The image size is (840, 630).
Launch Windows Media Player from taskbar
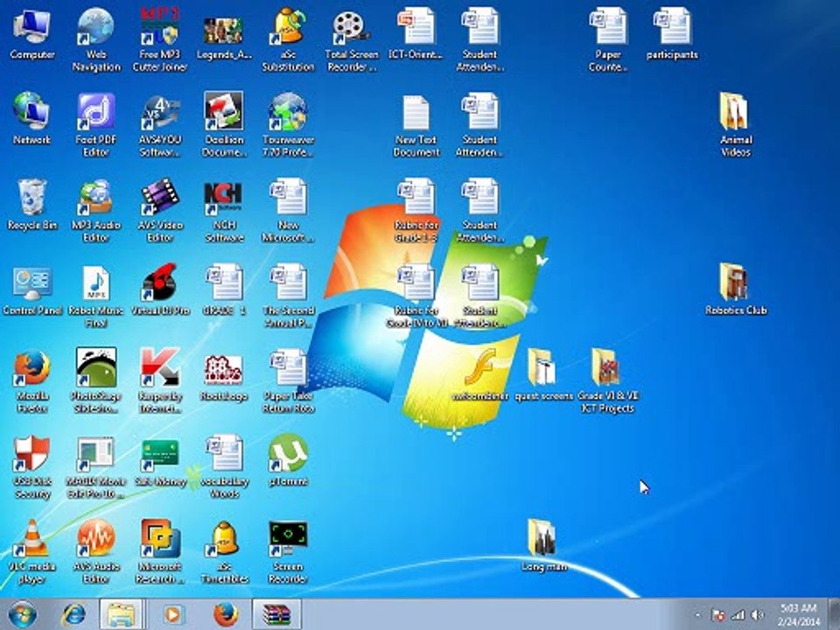171,614
